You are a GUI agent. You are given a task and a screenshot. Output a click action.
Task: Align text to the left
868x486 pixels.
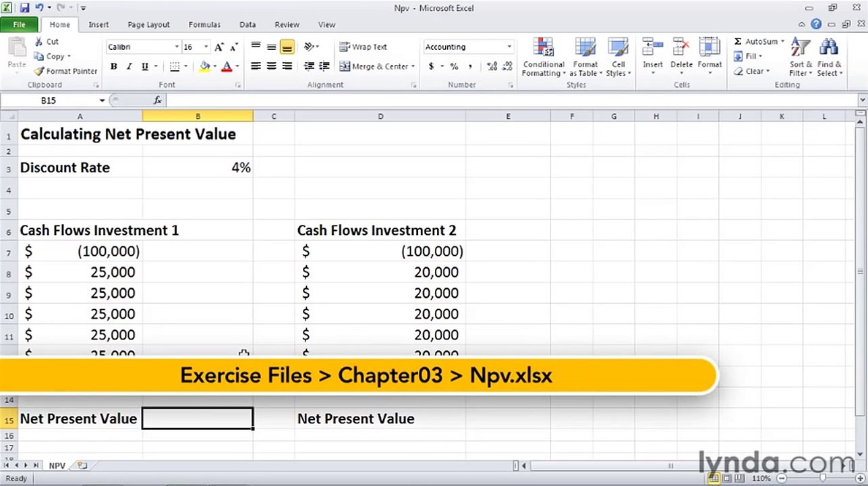[256, 66]
